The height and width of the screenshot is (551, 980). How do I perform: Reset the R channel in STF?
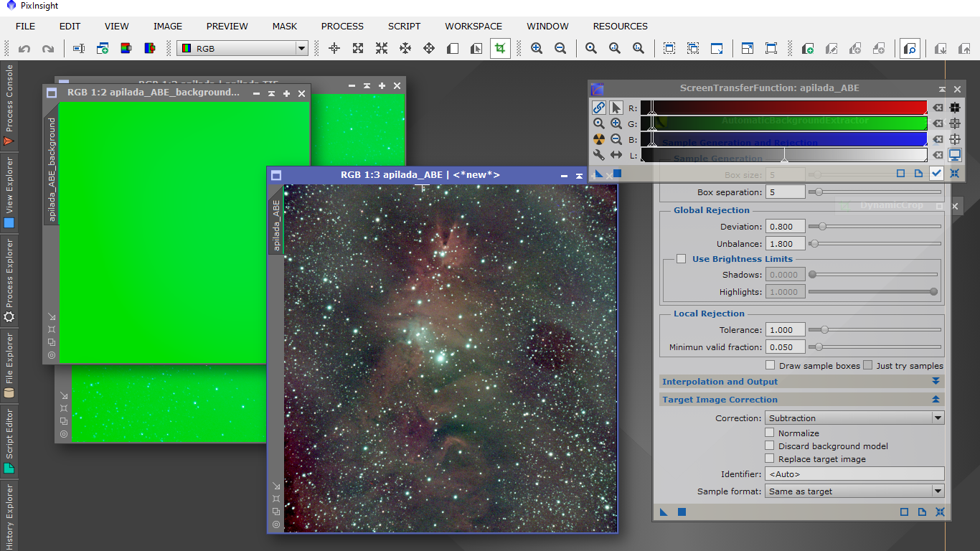coord(938,108)
